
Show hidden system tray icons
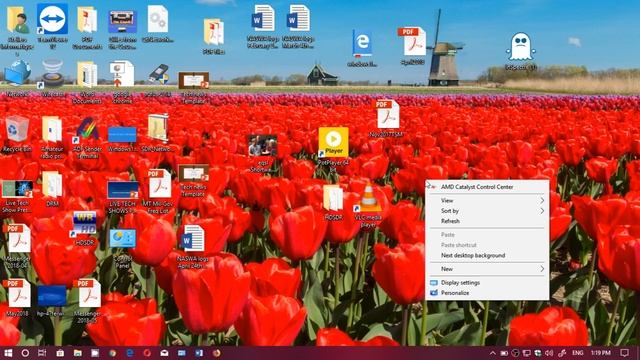493,353
